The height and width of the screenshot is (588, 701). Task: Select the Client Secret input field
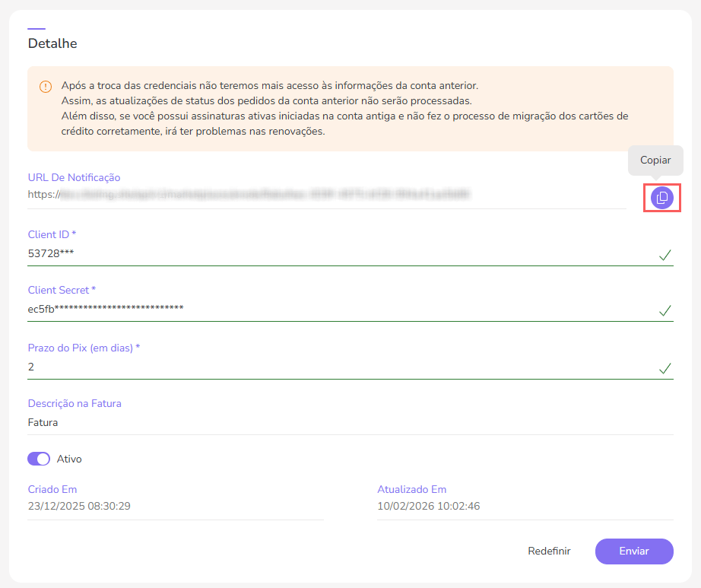click(x=228, y=309)
